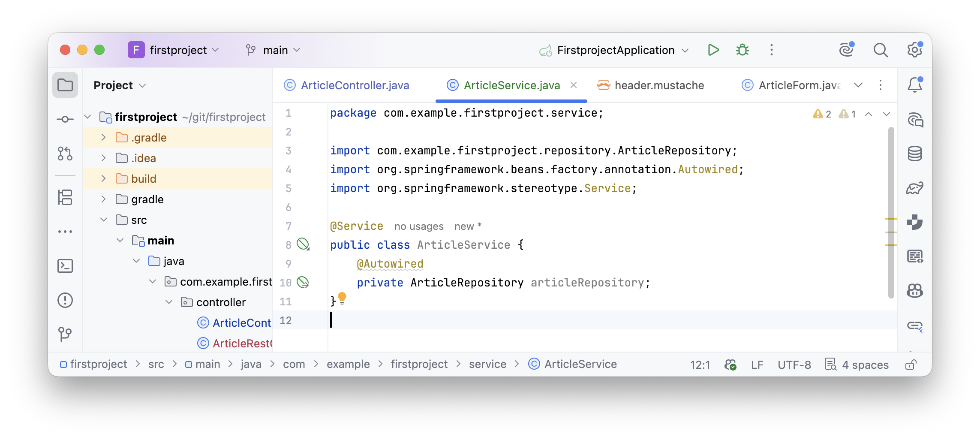Click the editor vertical scrollbar

pos(891,212)
